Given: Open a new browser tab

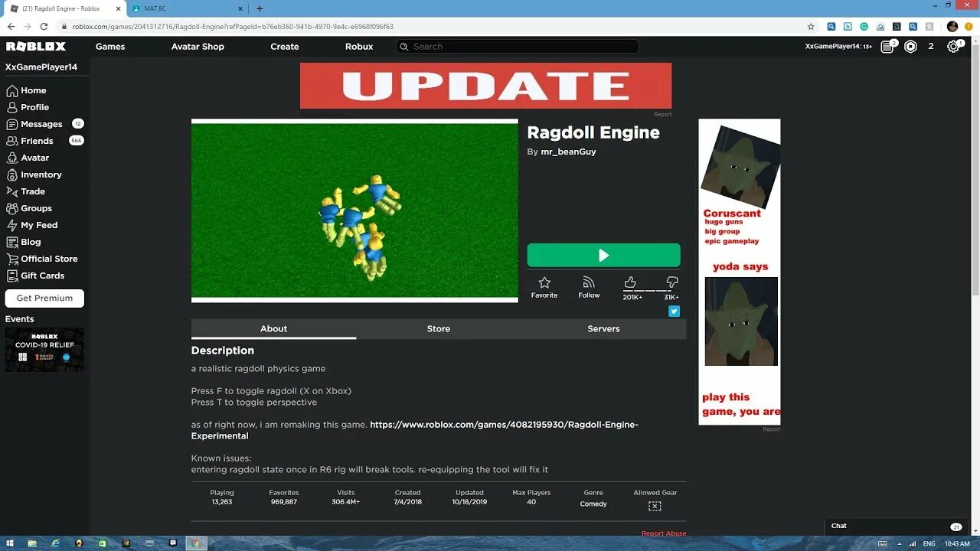Looking at the screenshot, I should tap(260, 8).
